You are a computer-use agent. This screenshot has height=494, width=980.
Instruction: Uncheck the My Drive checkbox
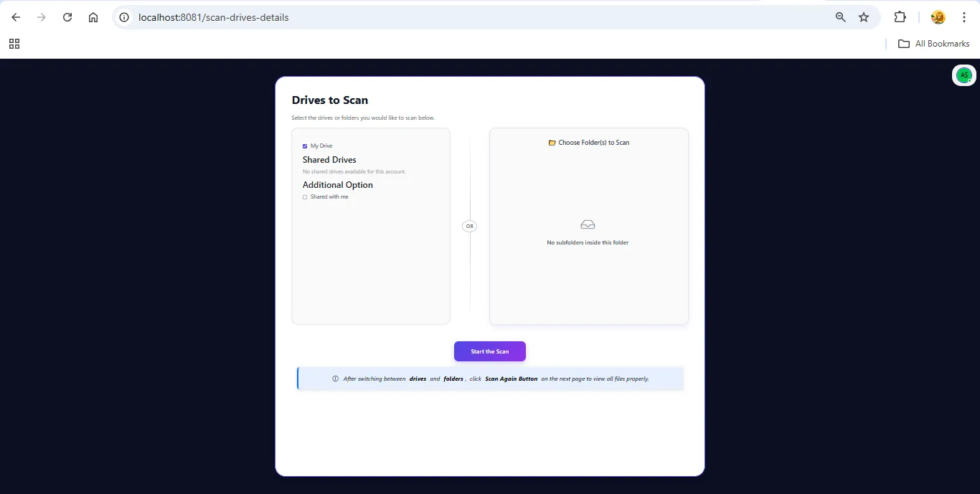click(305, 146)
